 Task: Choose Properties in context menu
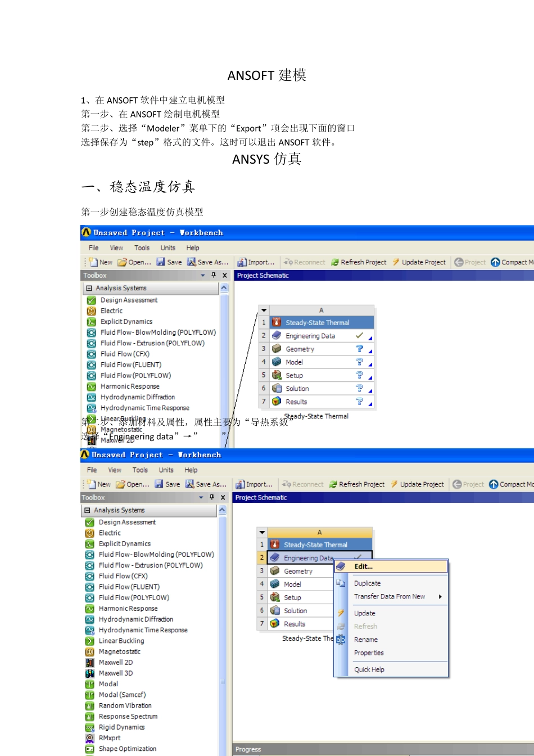tap(369, 653)
